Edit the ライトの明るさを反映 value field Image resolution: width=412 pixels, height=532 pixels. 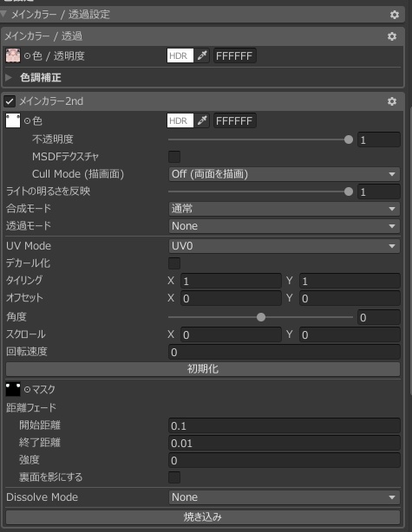[x=379, y=191]
